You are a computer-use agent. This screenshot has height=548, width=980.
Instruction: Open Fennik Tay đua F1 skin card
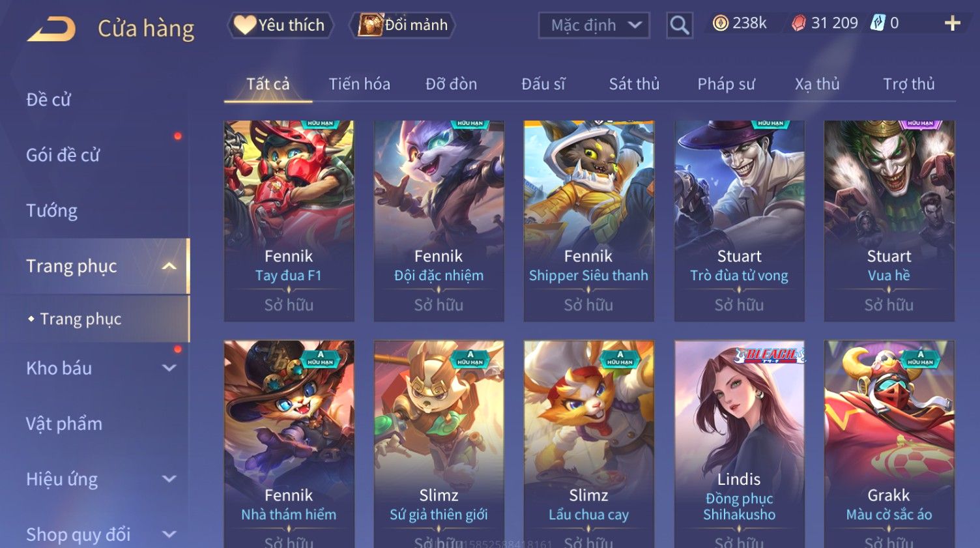(x=289, y=220)
